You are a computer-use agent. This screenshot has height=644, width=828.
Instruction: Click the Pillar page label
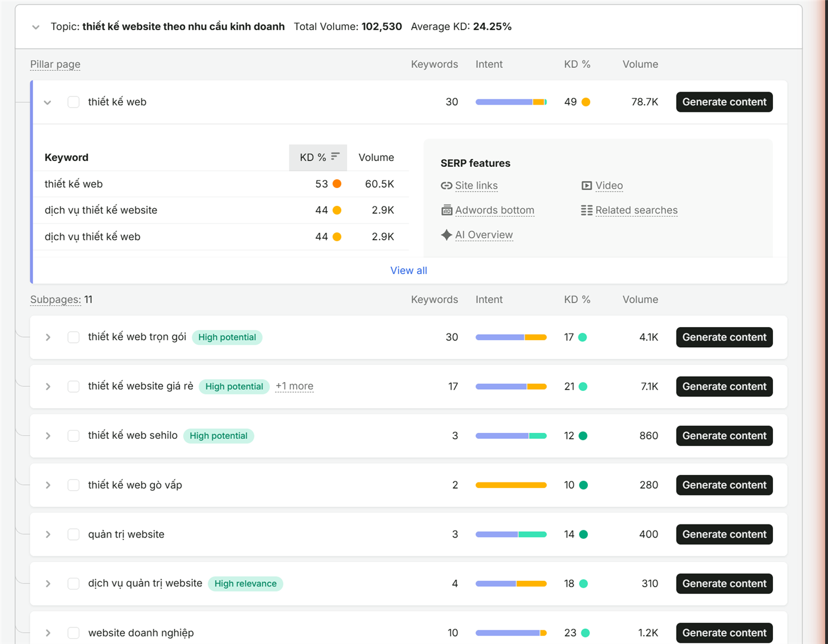click(55, 64)
